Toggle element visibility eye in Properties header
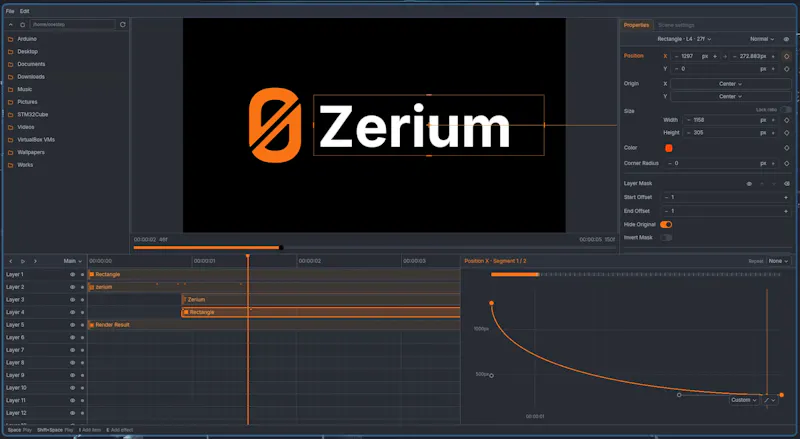This screenshot has height=439, width=800. 786,39
